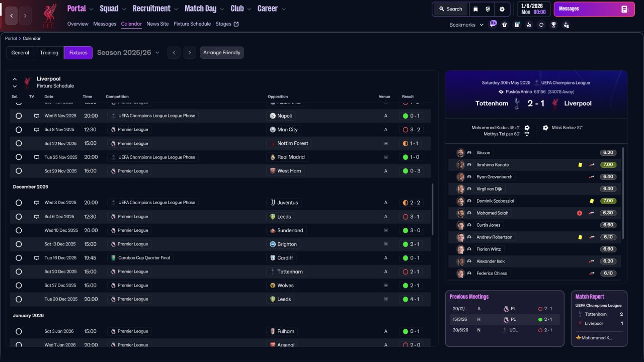
Task: Click the Arrange Friendly button
Action: tap(222, 53)
